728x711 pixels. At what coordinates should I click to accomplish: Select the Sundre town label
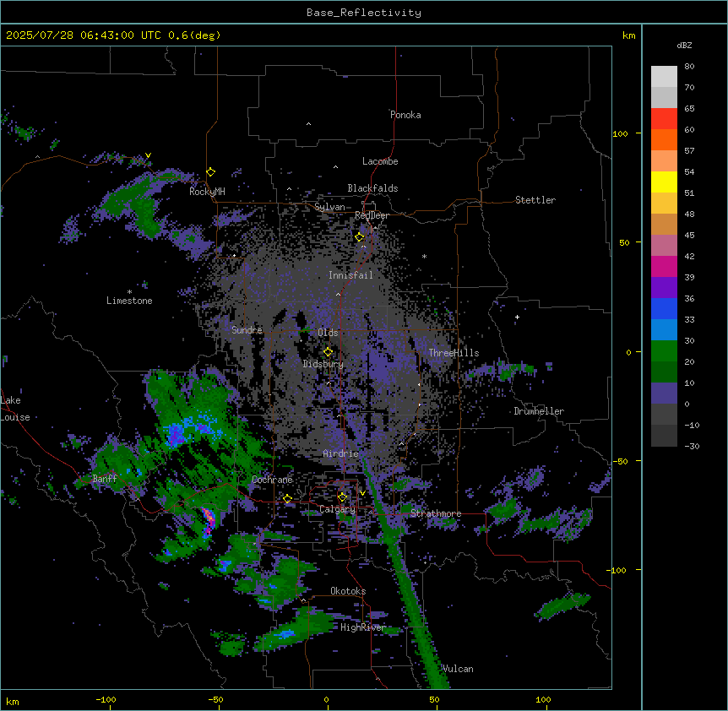247,330
